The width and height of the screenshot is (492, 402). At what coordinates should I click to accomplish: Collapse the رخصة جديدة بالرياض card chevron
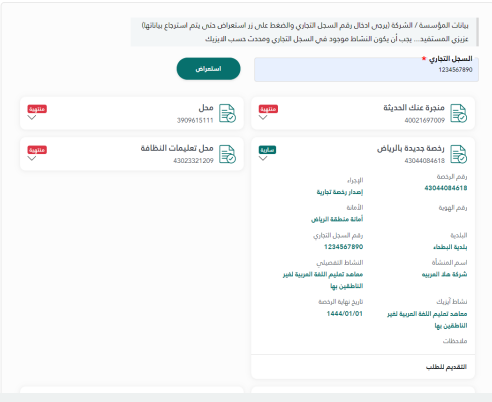coord(263,158)
